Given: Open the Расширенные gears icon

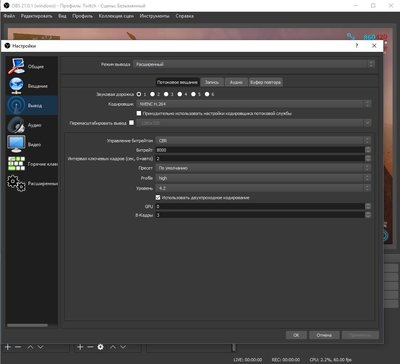Looking at the screenshot, I should click(16, 183).
